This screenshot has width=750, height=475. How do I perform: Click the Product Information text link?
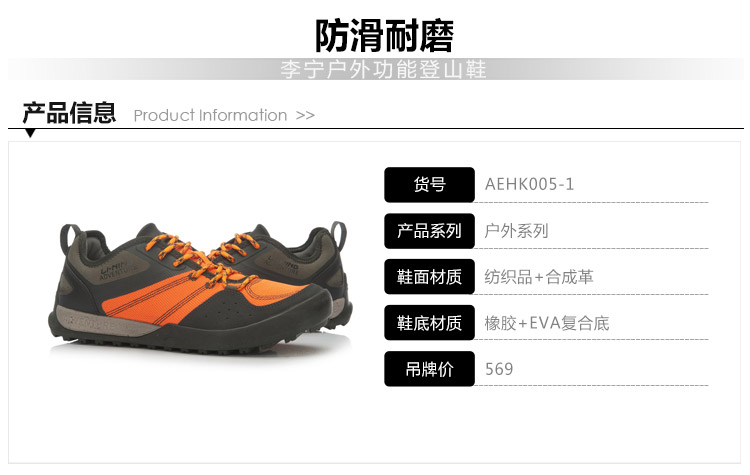[210, 115]
